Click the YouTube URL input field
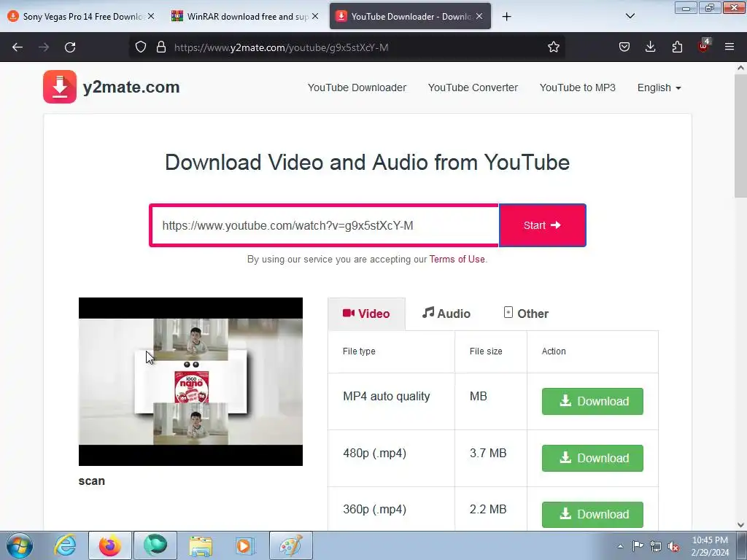Image resolution: width=747 pixels, height=560 pixels. [x=325, y=225]
